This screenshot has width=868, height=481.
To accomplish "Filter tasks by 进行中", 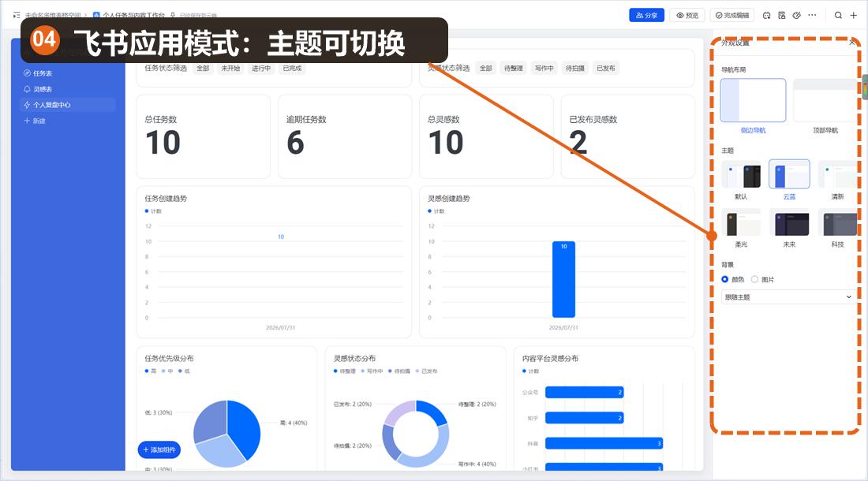I will click(x=261, y=68).
